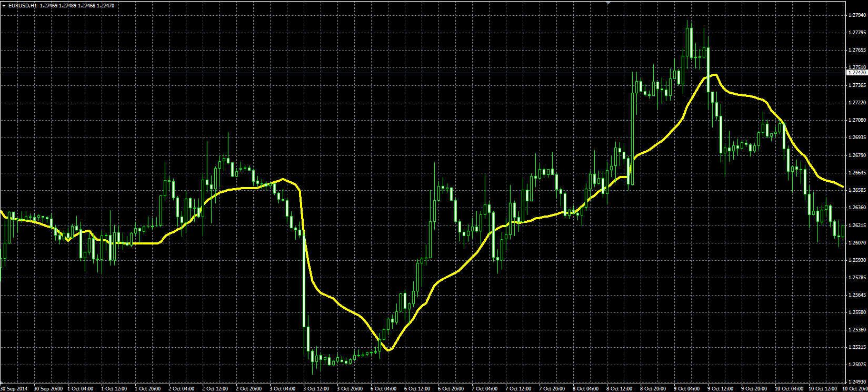Click the 6 Oct 12:00 time label
The height and width of the screenshot is (392, 868).
418,389
